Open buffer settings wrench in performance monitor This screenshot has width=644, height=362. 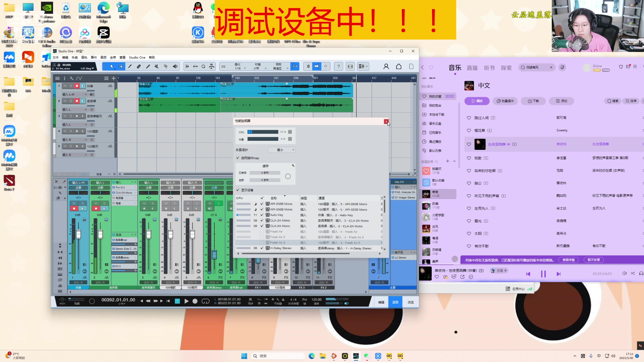point(293,166)
